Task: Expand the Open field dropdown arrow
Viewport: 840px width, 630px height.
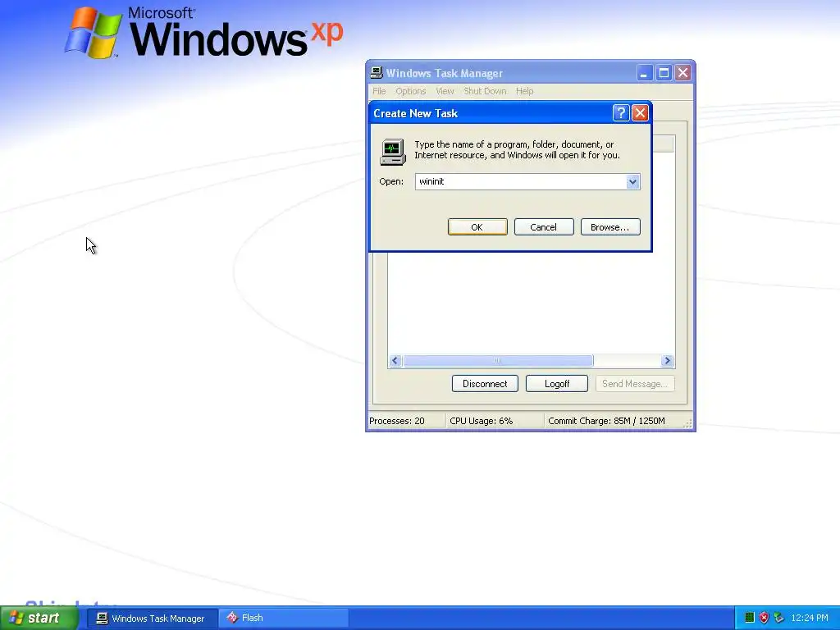Action: [632, 181]
